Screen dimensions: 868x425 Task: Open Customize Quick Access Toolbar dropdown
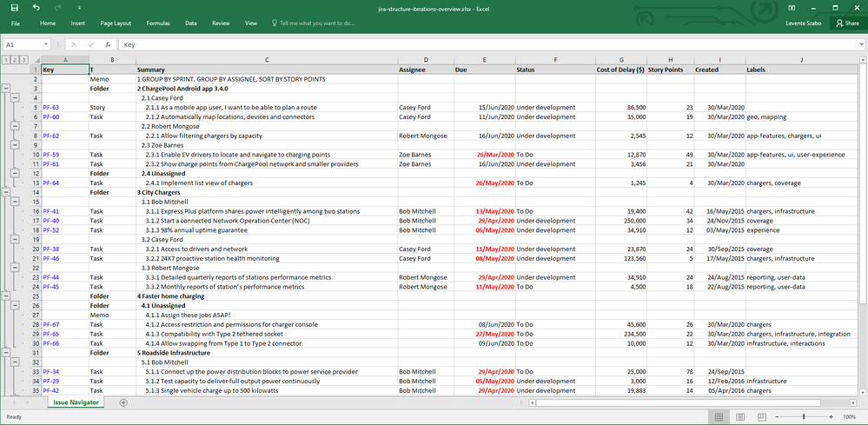pos(80,8)
